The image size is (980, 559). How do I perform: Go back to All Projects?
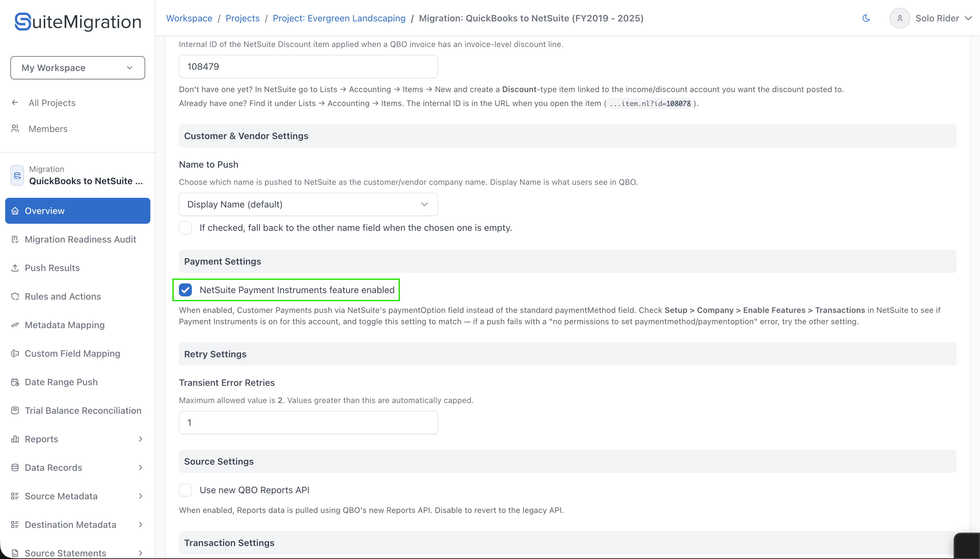[52, 102]
